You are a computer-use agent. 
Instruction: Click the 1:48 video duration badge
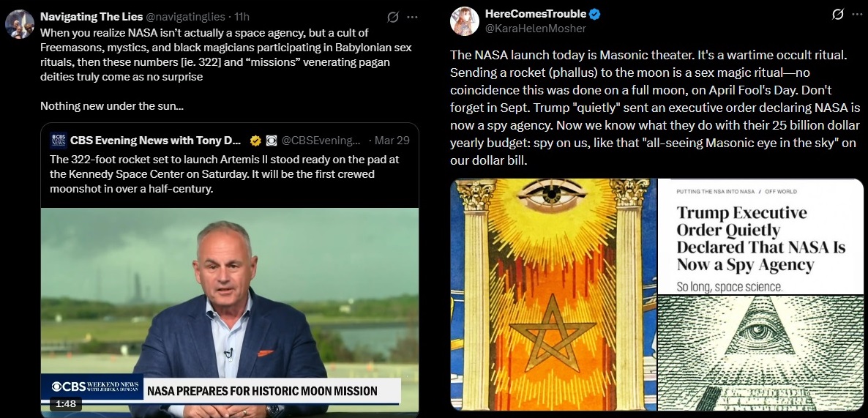[66, 404]
